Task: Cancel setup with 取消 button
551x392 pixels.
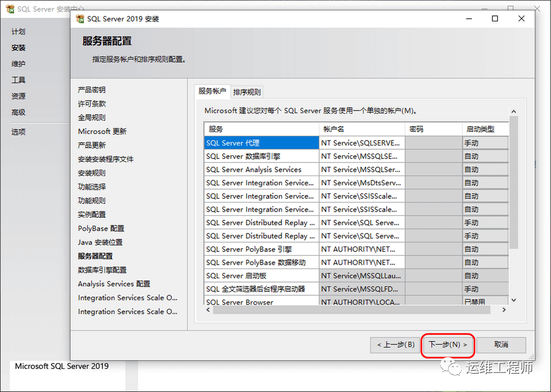Action: [x=501, y=345]
